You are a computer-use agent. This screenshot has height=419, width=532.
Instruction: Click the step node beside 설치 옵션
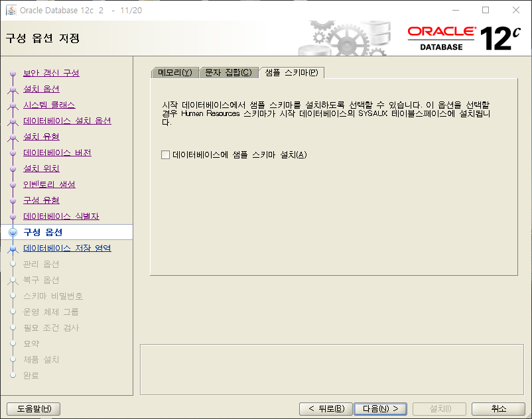pyautogui.click(x=13, y=90)
